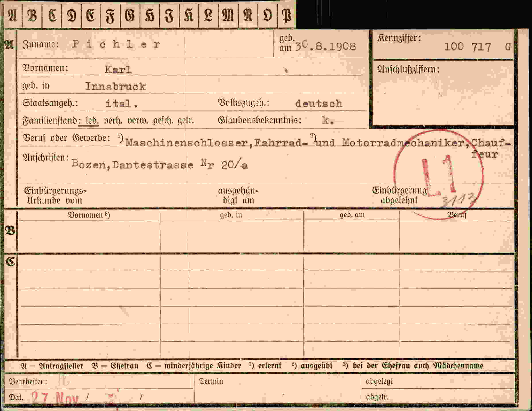
Task: Click the handwritten number "3117"
Action: tap(459, 200)
